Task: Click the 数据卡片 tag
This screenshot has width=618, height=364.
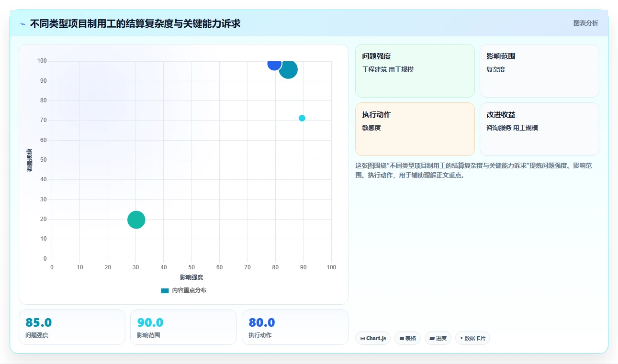Action: pos(472,338)
